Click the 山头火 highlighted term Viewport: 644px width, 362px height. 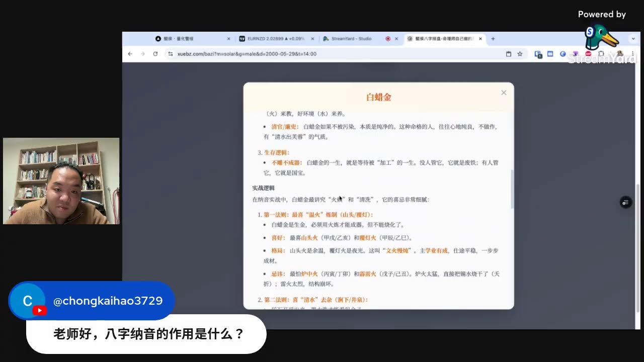pos(309,238)
